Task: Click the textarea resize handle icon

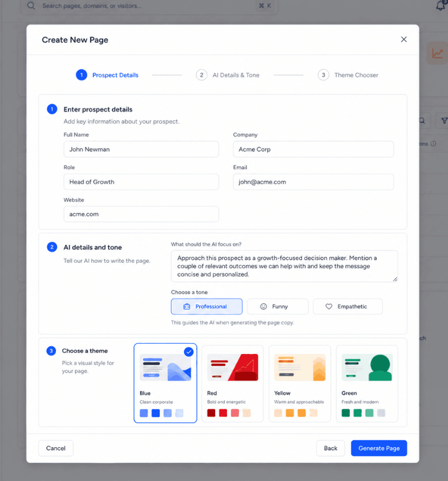Action: point(395,279)
